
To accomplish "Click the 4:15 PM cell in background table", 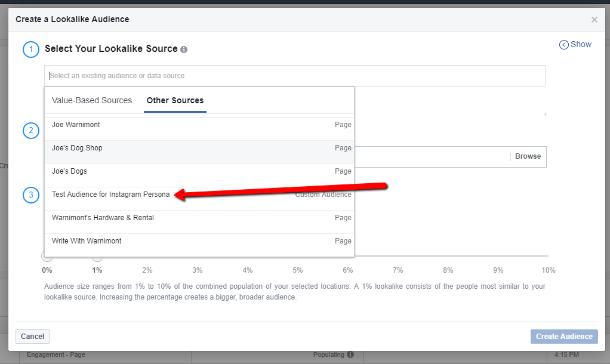I will [566, 354].
